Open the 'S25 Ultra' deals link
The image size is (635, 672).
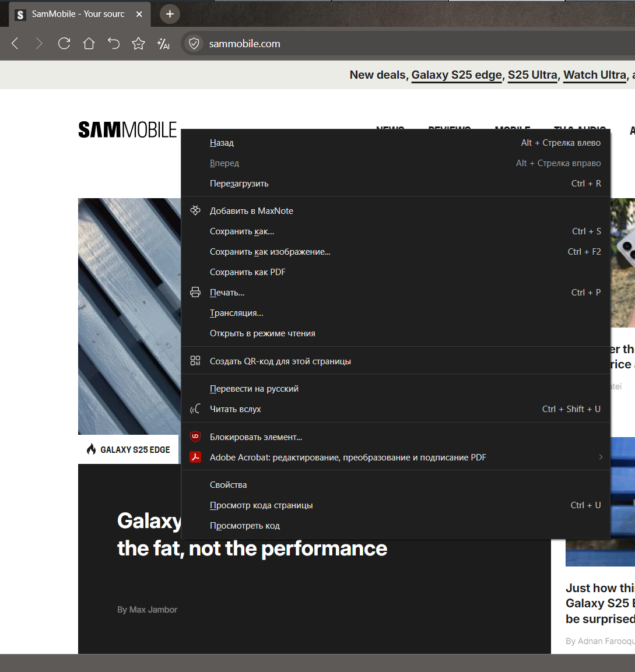click(532, 75)
